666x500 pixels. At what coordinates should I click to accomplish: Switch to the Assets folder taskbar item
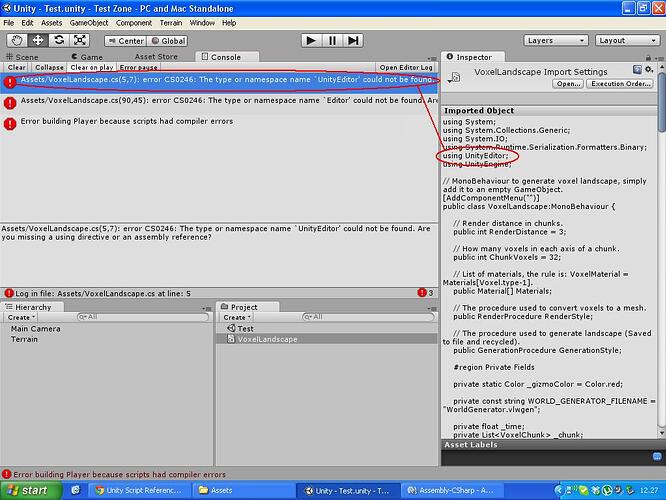point(243,491)
